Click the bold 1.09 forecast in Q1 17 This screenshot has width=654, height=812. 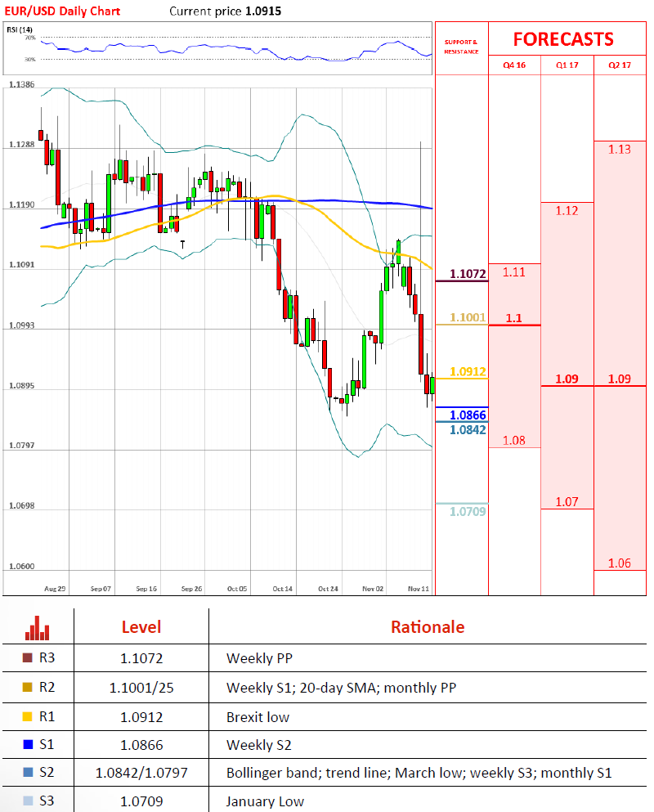(567, 379)
